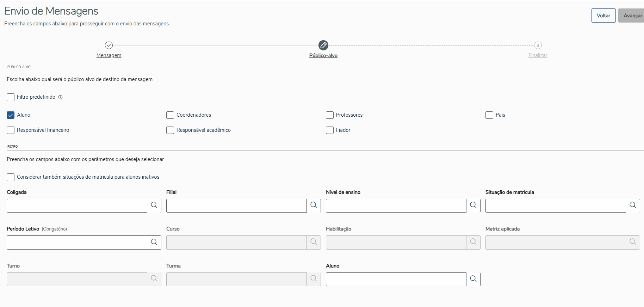This screenshot has width=644, height=307.
Task: Click Nível de ensino search icon
Action: coord(473,205)
